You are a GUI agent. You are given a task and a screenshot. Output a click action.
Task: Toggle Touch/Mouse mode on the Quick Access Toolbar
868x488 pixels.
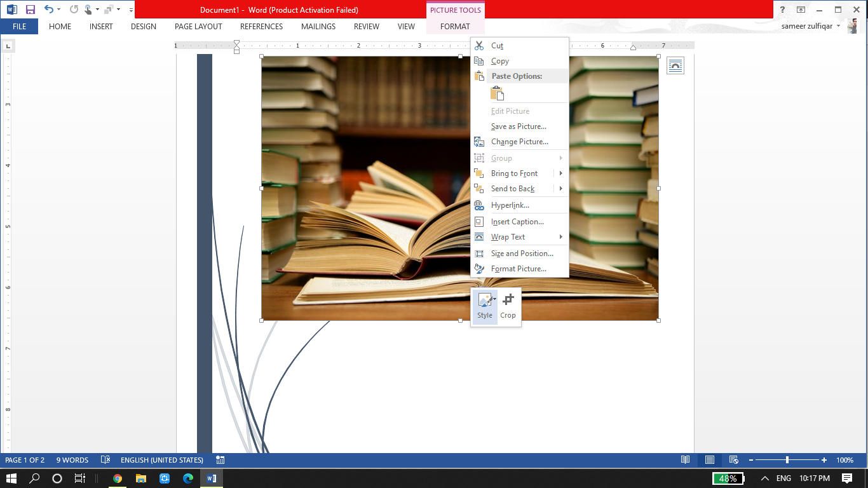(89, 10)
